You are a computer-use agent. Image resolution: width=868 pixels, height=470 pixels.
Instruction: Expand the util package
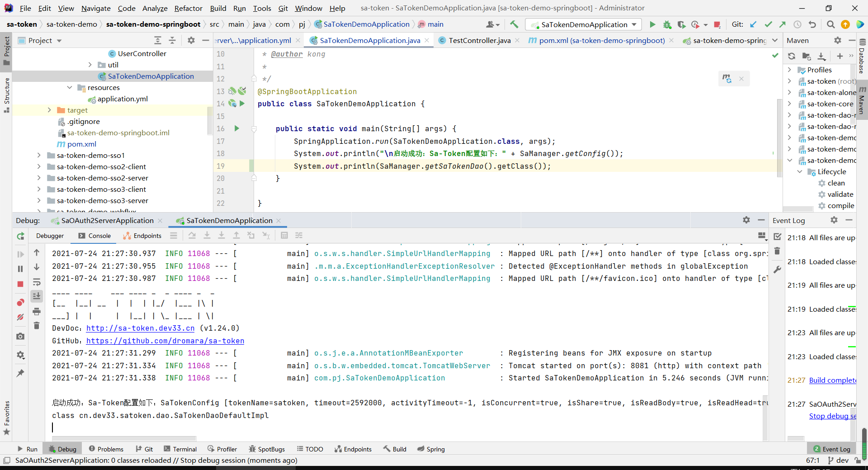pos(90,65)
